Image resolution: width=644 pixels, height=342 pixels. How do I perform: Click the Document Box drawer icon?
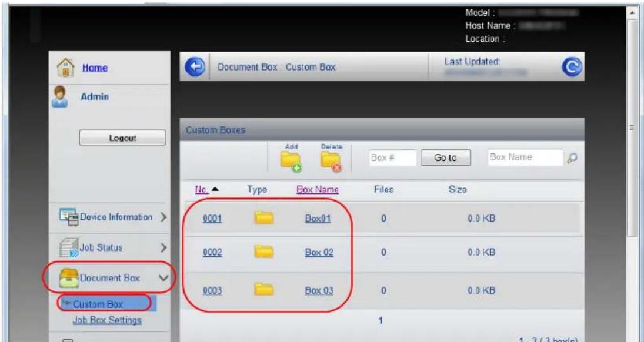(x=69, y=278)
